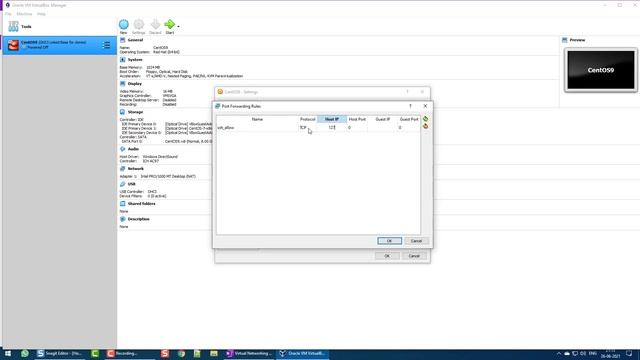Open the ENG language indicator
The image size is (640, 360).
(x=593, y=353)
